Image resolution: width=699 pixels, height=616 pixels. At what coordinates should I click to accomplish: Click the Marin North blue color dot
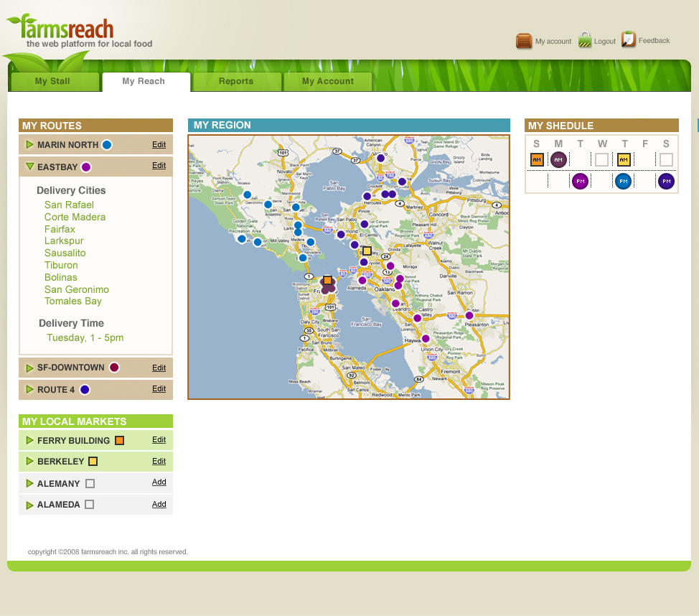point(107,145)
